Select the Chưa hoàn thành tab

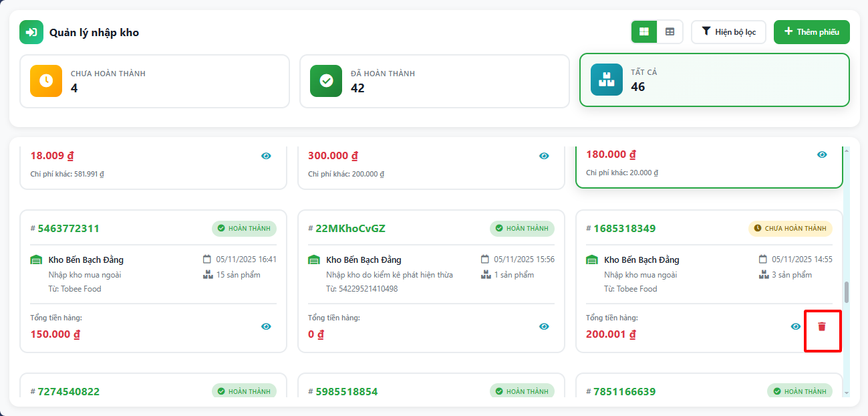[x=154, y=81]
